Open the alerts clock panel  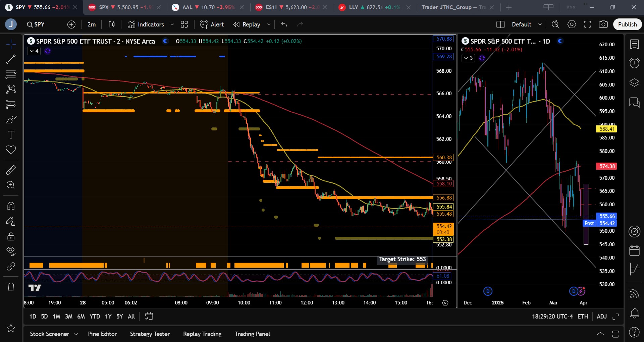(634, 63)
